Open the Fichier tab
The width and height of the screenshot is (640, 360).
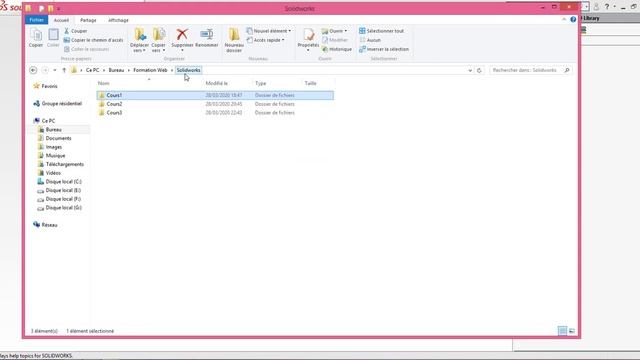36,20
